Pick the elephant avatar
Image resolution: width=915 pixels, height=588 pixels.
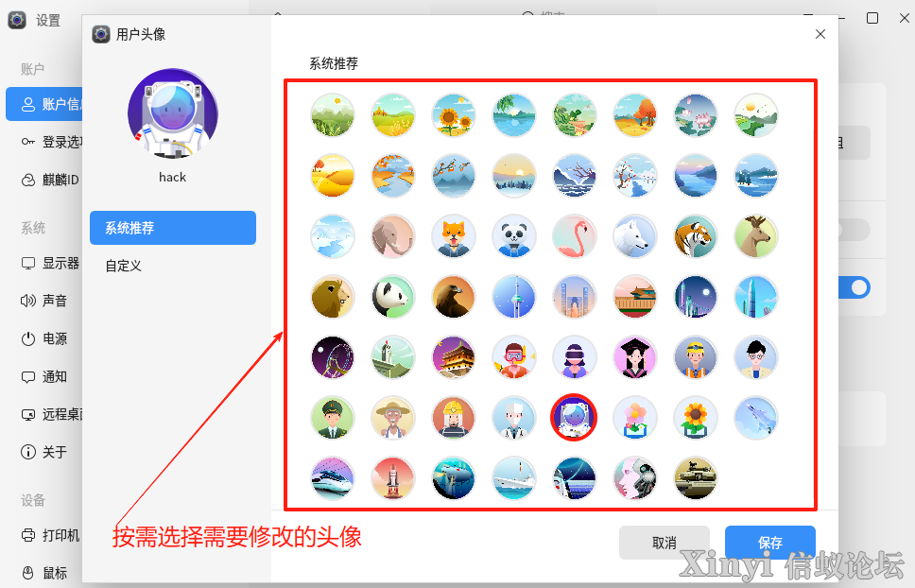tap(393, 237)
